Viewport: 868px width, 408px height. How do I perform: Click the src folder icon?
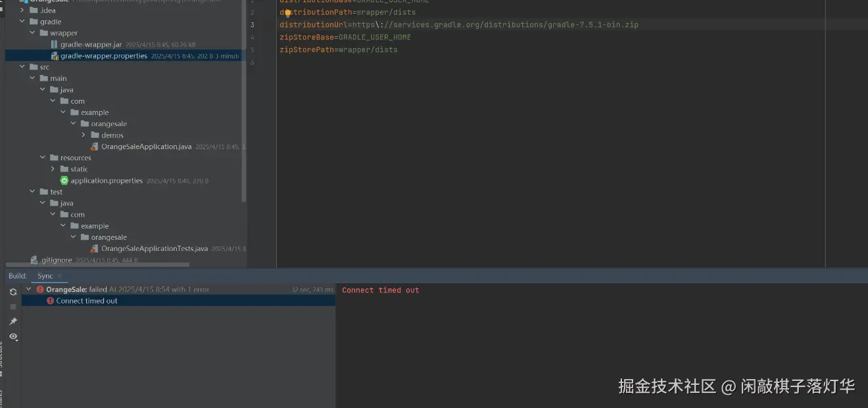tap(34, 67)
